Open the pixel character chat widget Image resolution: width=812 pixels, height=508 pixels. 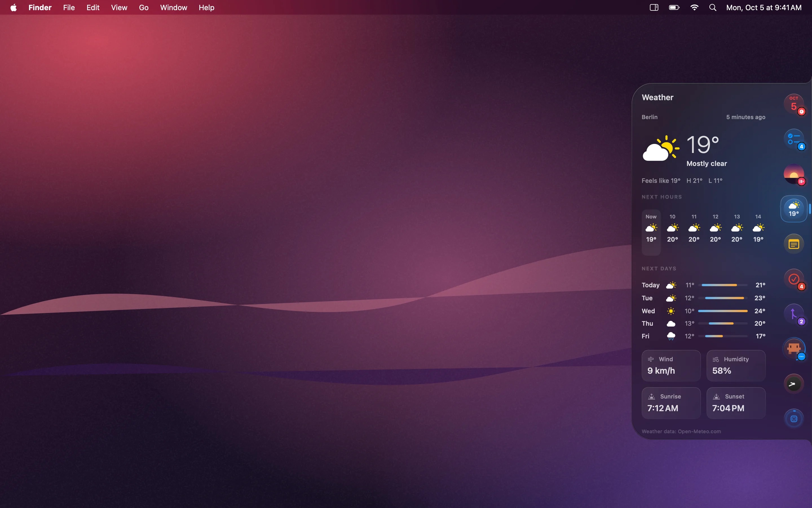pyautogui.click(x=794, y=349)
